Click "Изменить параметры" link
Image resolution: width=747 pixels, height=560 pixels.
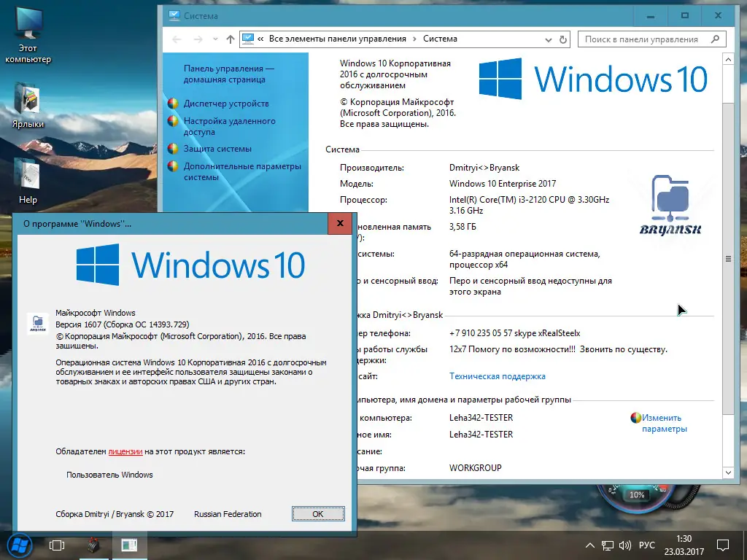click(x=664, y=423)
